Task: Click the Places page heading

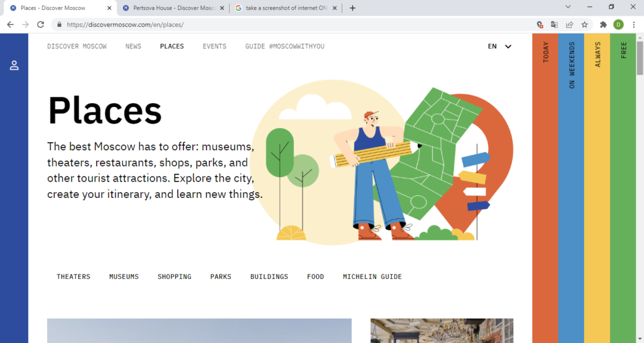Action: pyautogui.click(x=105, y=111)
